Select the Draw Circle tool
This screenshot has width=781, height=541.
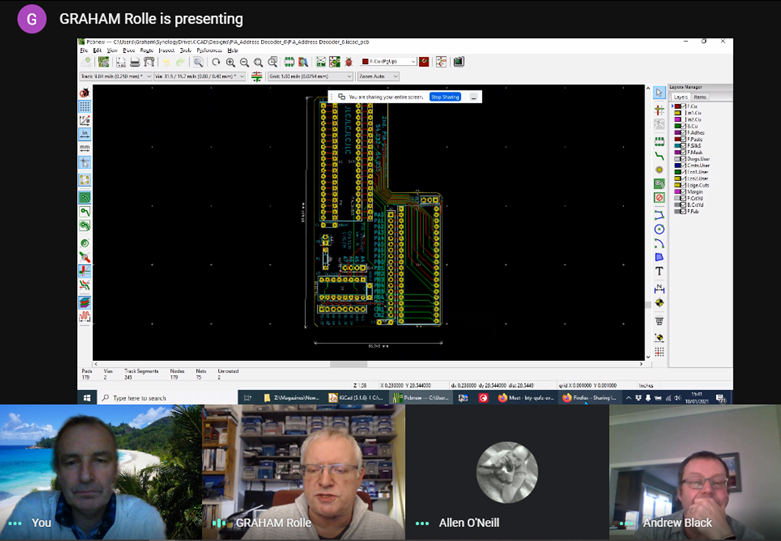pos(659,229)
